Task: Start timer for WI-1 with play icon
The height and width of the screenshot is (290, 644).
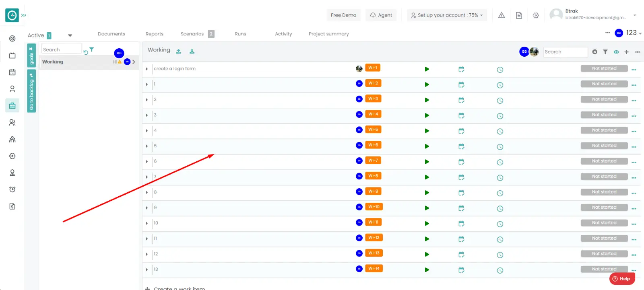Action: (427, 69)
